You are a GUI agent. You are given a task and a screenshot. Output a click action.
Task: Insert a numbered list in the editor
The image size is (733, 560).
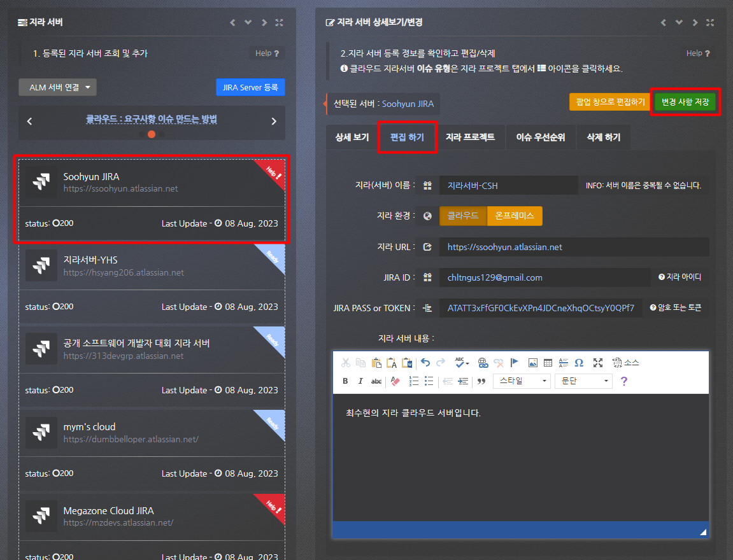pyautogui.click(x=413, y=381)
